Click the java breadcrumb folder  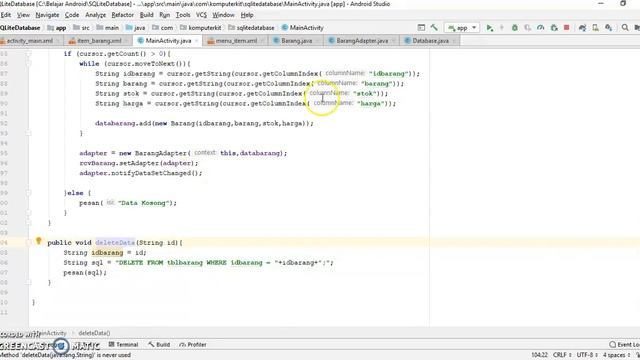[136, 28]
